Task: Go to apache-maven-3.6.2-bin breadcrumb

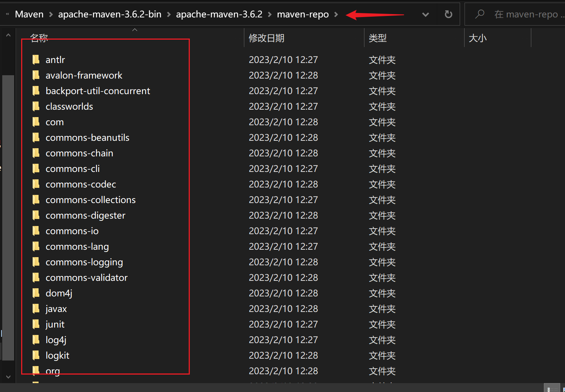Action: point(110,14)
